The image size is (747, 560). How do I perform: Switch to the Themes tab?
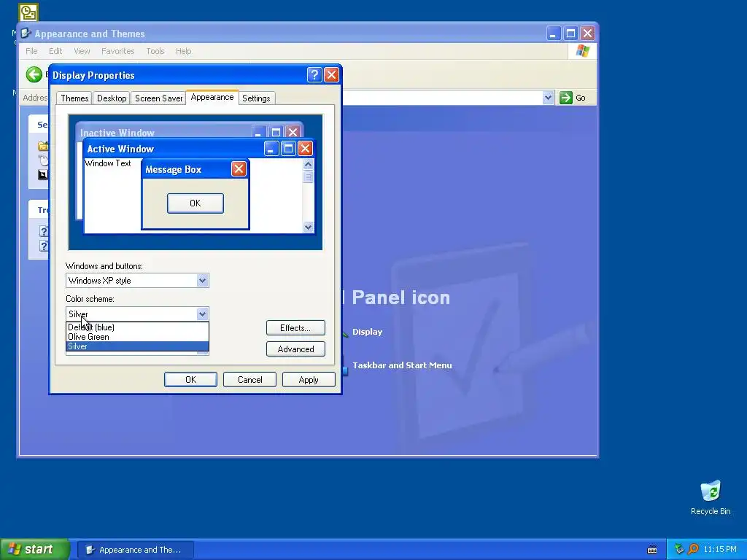click(74, 98)
